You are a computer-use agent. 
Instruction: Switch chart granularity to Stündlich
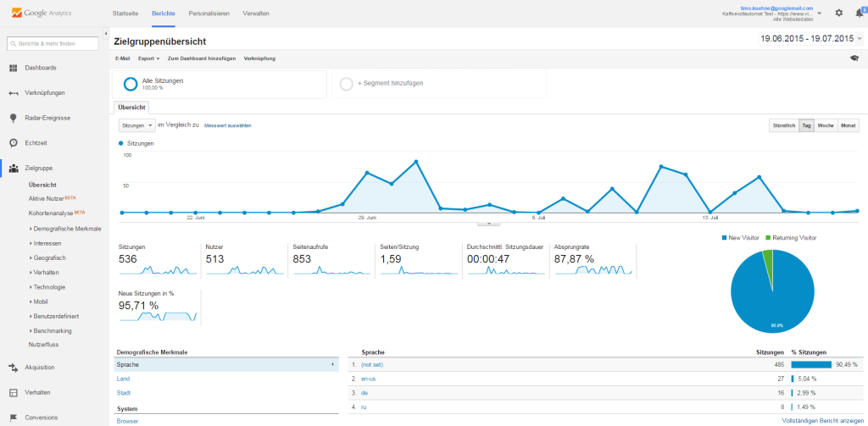click(784, 125)
